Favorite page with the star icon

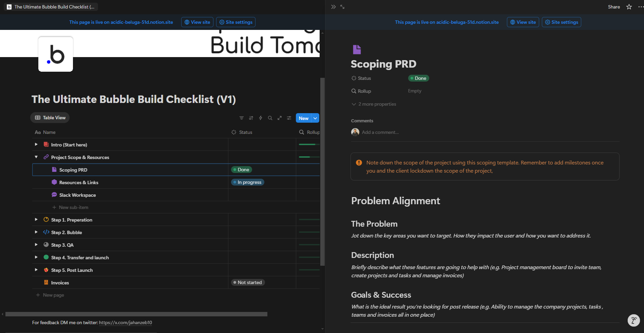pyautogui.click(x=629, y=7)
